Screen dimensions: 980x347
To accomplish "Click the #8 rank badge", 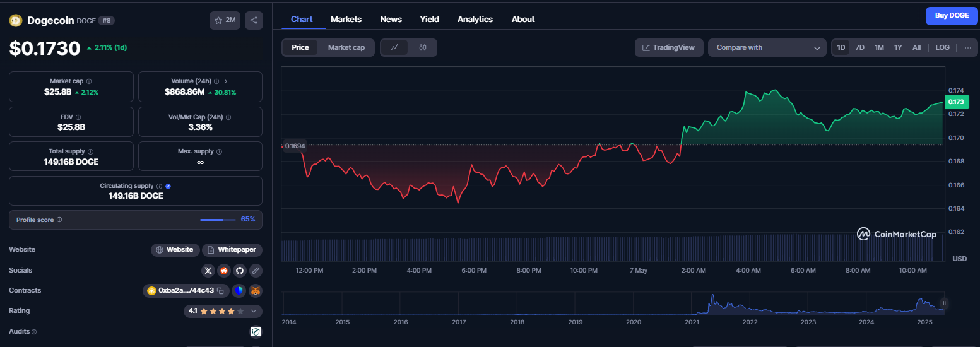I will pyautogui.click(x=106, y=20).
